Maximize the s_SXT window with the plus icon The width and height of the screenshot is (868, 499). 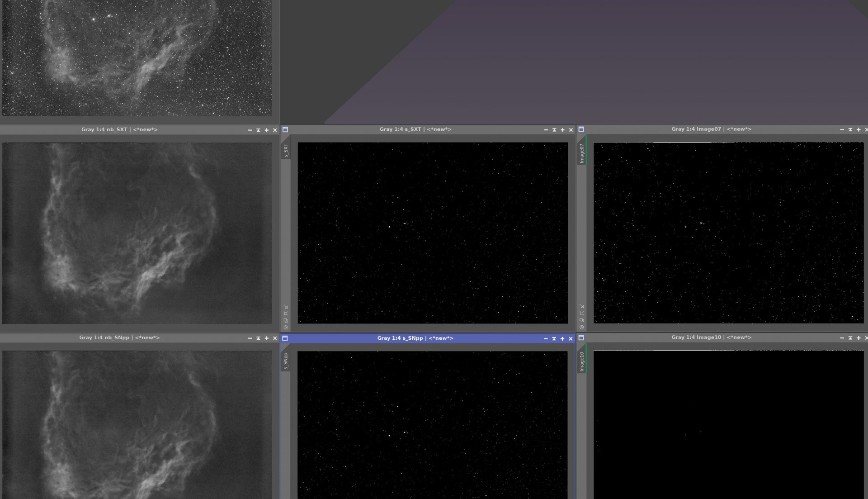click(x=563, y=130)
